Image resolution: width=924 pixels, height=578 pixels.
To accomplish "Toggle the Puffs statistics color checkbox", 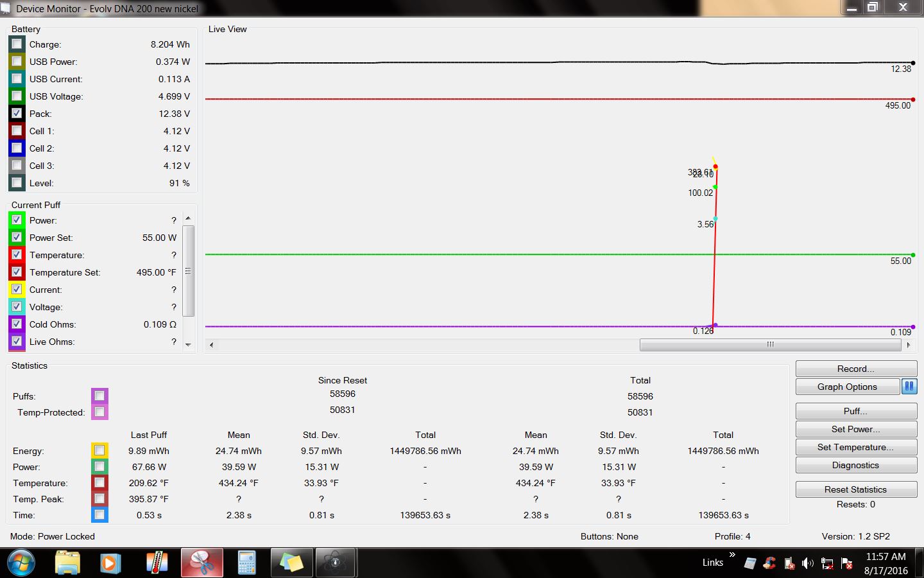I will click(x=99, y=396).
